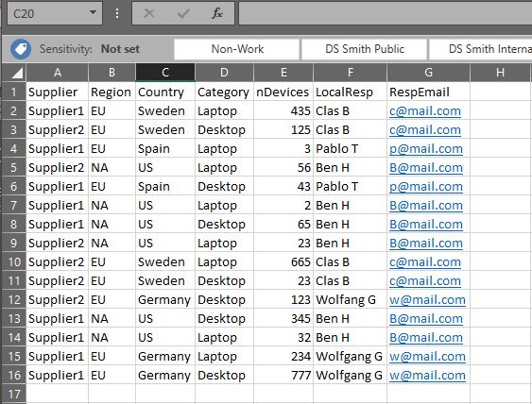Image resolution: width=532 pixels, height=404 pixels.
Task: Select the cell containing Wolfang G
Action: 350,300
